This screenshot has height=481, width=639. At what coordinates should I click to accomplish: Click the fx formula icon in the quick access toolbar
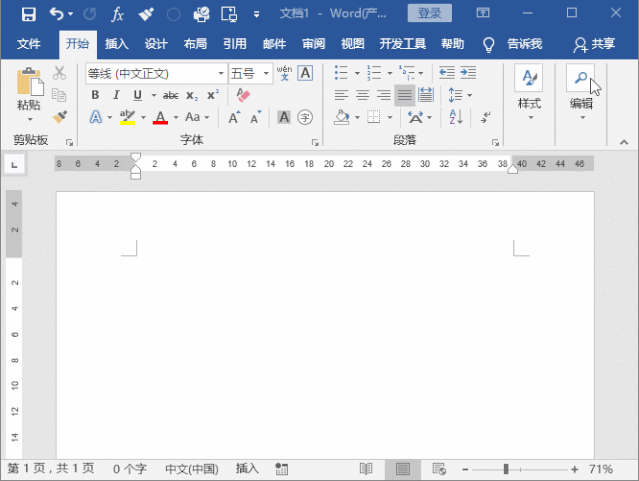click(117, 14)
